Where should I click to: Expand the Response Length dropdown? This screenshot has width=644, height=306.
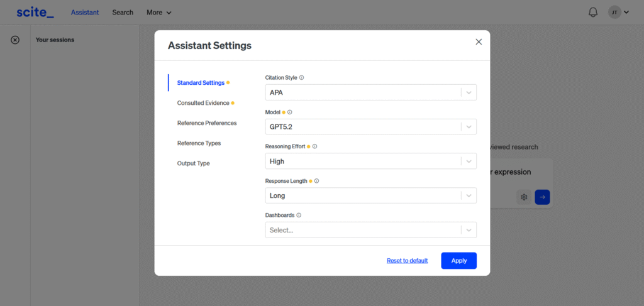[x=370, y=195]
